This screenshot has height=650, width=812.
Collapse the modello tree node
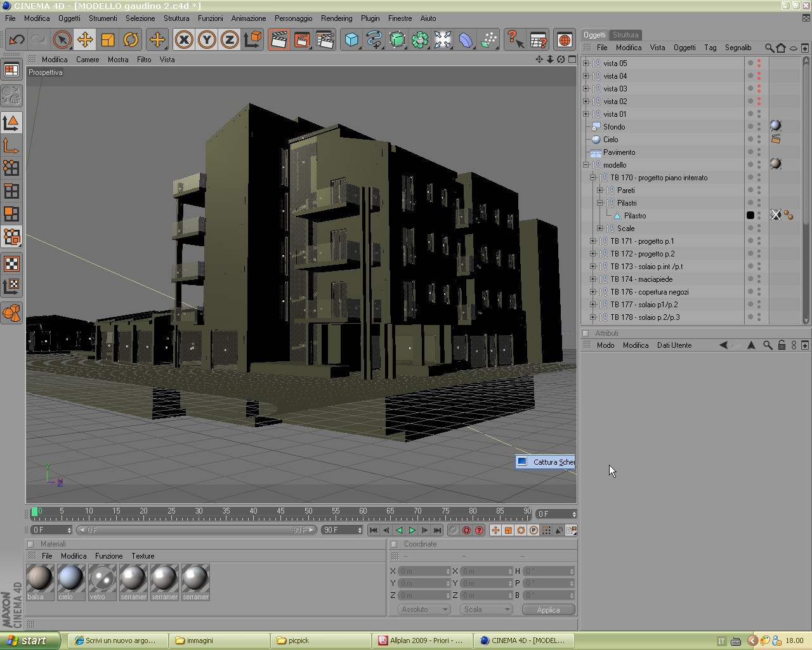pyautogui.click(x=586, y=165)
